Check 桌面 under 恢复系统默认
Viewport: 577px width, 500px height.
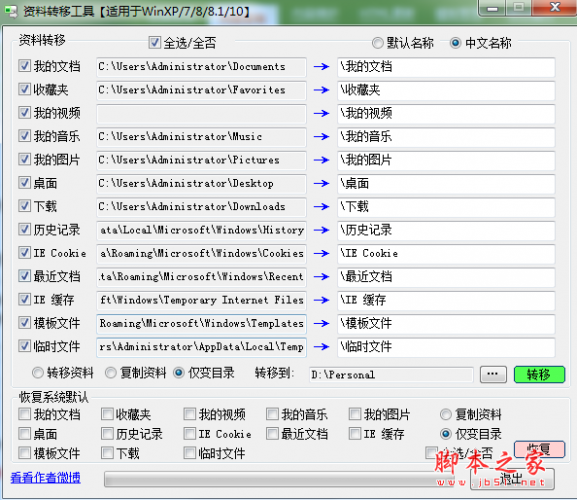pyautogui.click(x=24, y=434)
